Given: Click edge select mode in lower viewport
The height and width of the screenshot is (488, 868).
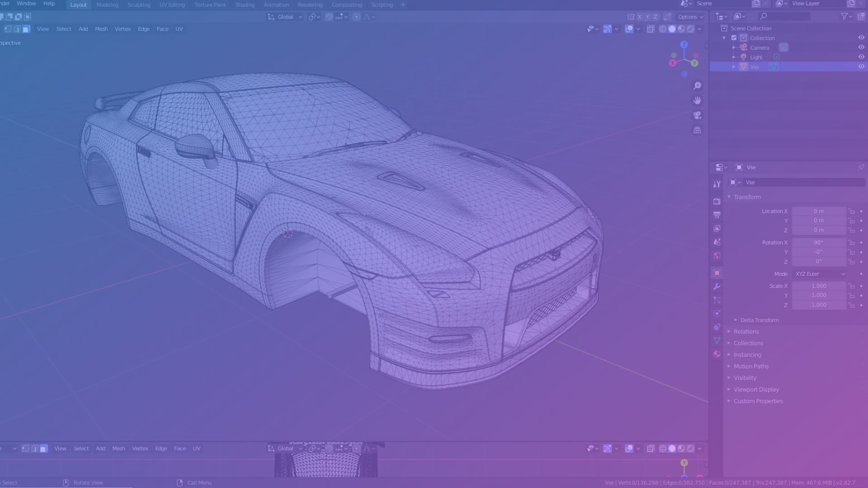Looking at the screenshot, I should click(34, 449).
